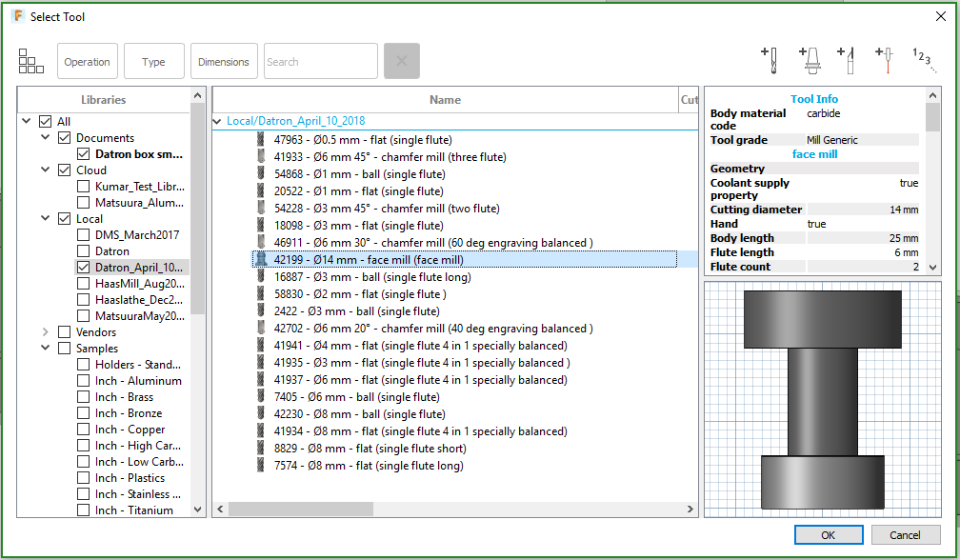Screen dimensions: 960x560
Task: Click tool icon for 18098 Ø3 mm flat
Action: (x=261, y=225)
